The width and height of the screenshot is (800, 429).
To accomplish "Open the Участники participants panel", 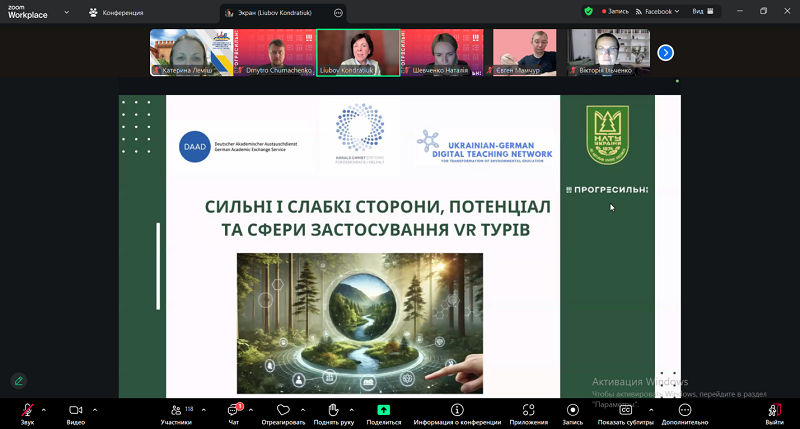I will click(x=176, y=411).
